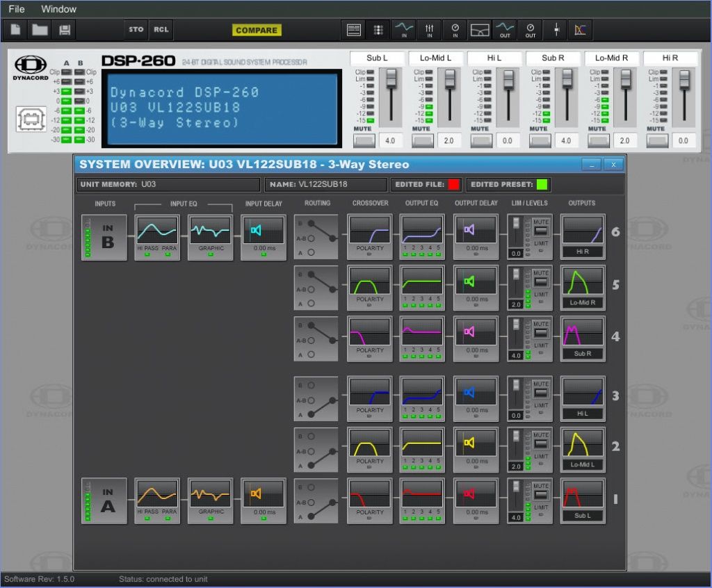Click the Lo-Mid L channel name label
The image size is (712, 588).
click(435, 58)
